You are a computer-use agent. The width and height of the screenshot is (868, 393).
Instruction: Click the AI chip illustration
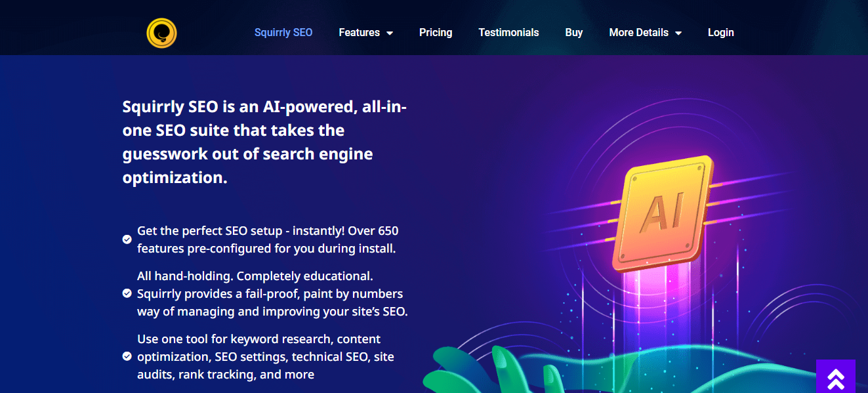point(661,213)
